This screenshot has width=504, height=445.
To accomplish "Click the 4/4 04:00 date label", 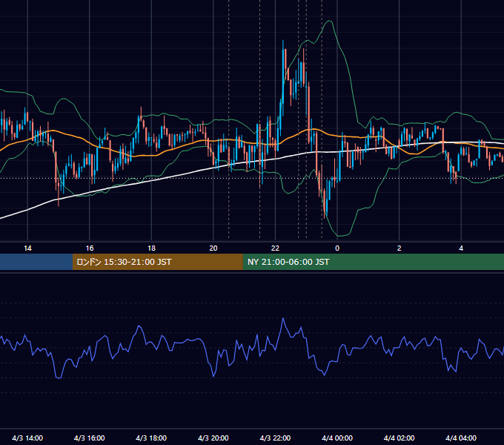I will tap(461, 438).
